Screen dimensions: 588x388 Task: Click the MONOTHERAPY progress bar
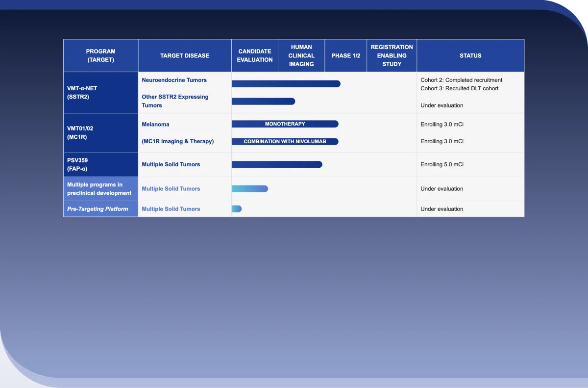click(x=285, y=124)
